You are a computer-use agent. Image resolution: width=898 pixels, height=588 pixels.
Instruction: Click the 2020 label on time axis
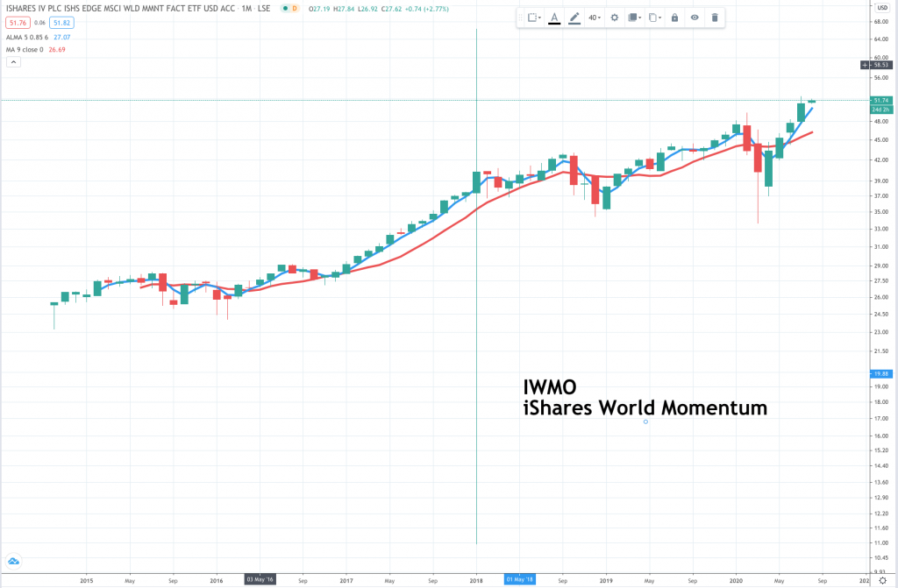[736, 581]
